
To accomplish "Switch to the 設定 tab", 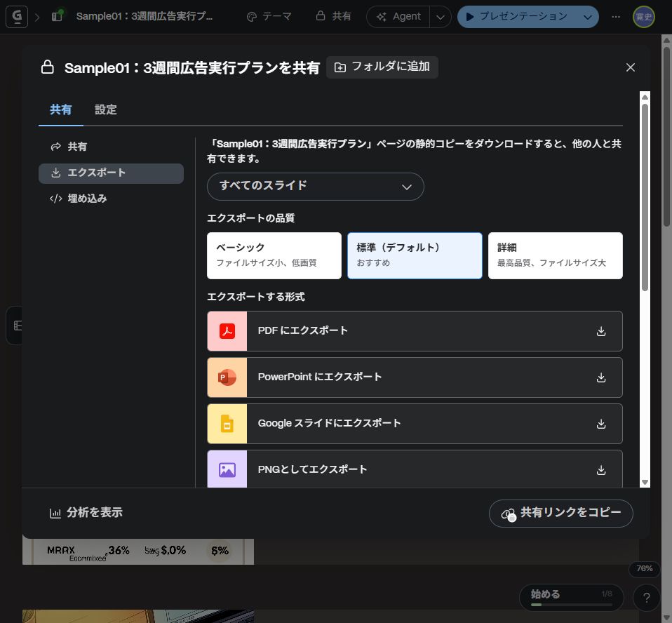I will tap(105, 109).
